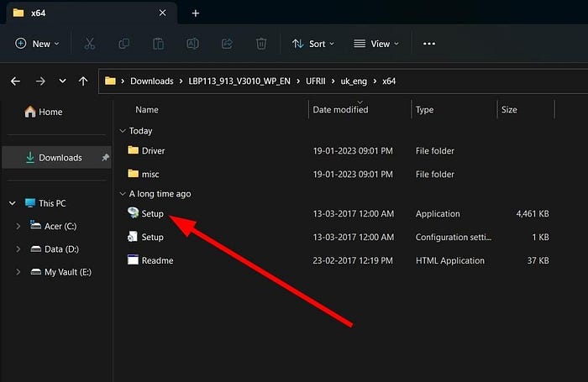Go back with the left arrow

coord(15,81)
